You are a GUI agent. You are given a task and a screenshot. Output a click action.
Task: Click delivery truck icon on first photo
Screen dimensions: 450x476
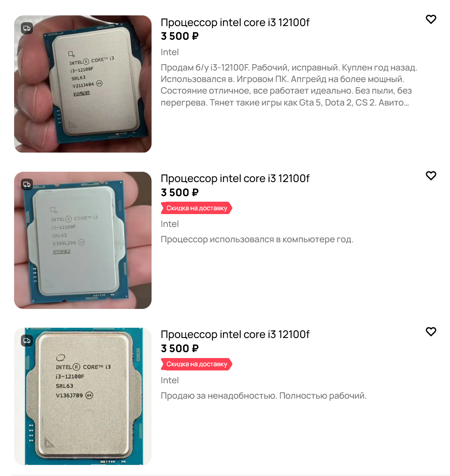click(x=27, y=29)
